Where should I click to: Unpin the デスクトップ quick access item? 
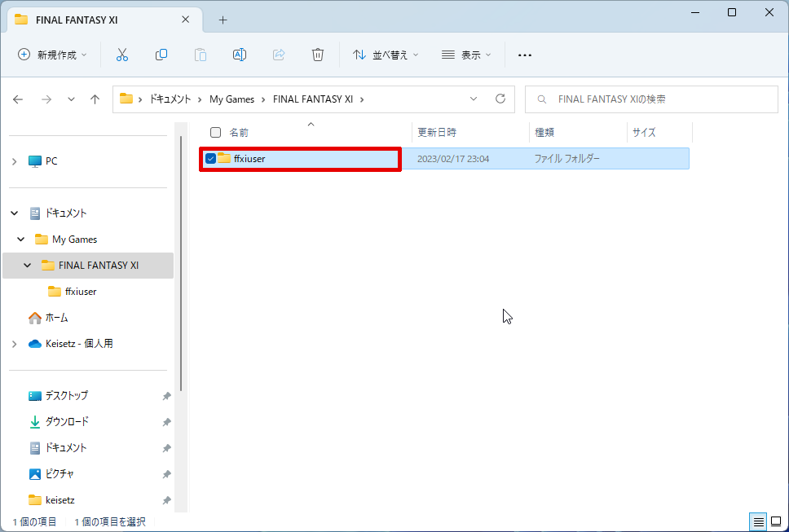coord(166,396)
